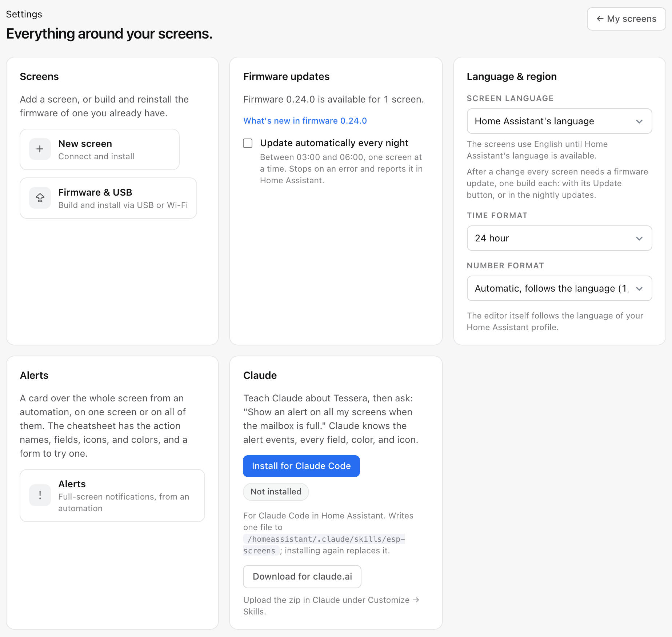Image resolution: width=672 pixels, height=637 pixels.
Task: Click Install for Claude Code button
Action: [301, 466]
